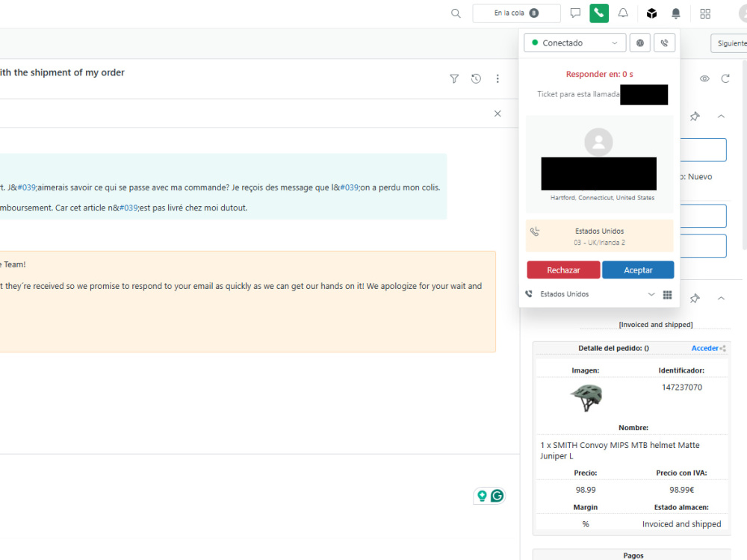
Task: Click the globe icon in phone widget
Action: tap(640, 43)
